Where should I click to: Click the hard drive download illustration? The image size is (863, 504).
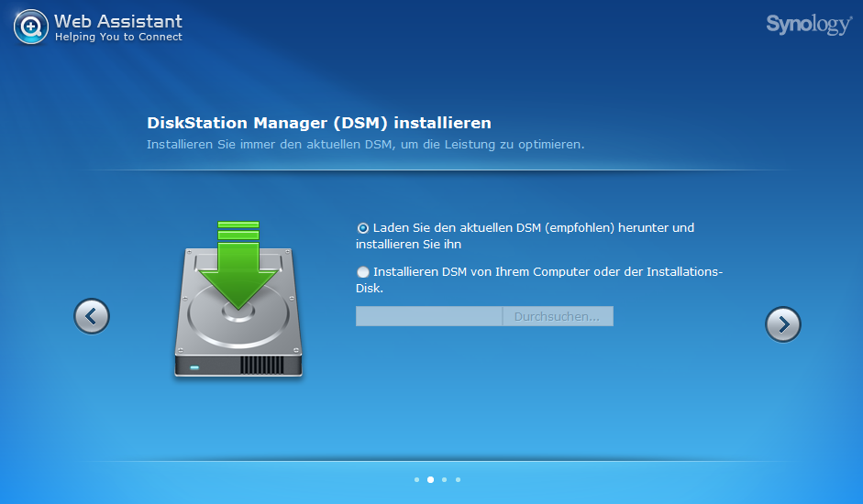click(x=238, y=300)
